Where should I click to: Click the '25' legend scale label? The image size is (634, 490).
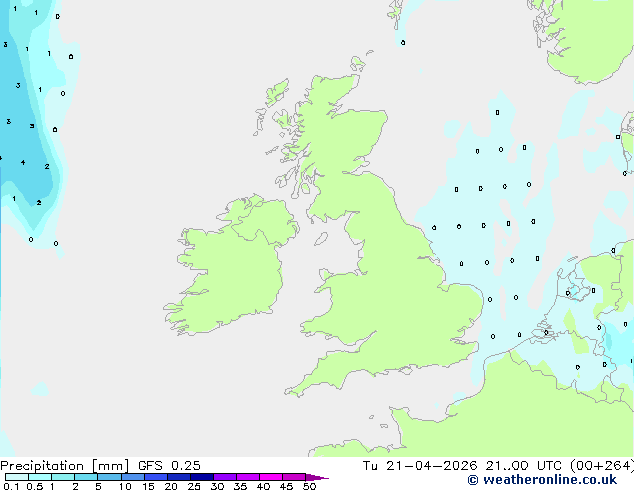point(194,486)
